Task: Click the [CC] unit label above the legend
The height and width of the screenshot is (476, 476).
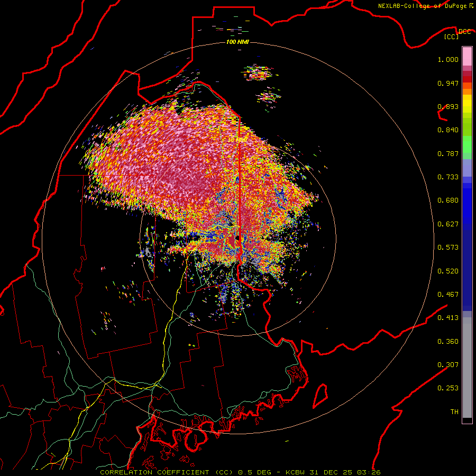Action: coord(452,36)
